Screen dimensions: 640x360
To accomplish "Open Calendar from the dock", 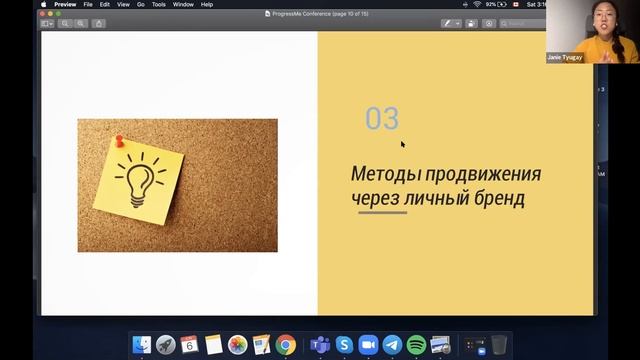I will coord(189,345).
